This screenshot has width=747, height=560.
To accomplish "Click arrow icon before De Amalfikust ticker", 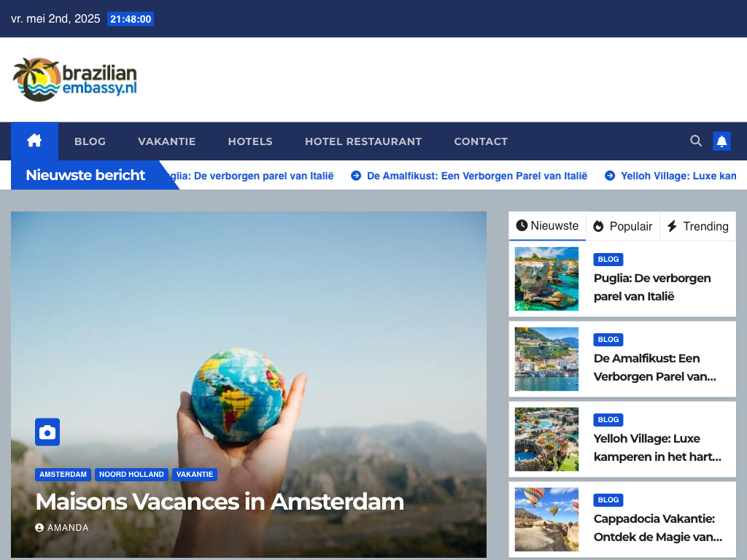I will [x=356, y=176].
